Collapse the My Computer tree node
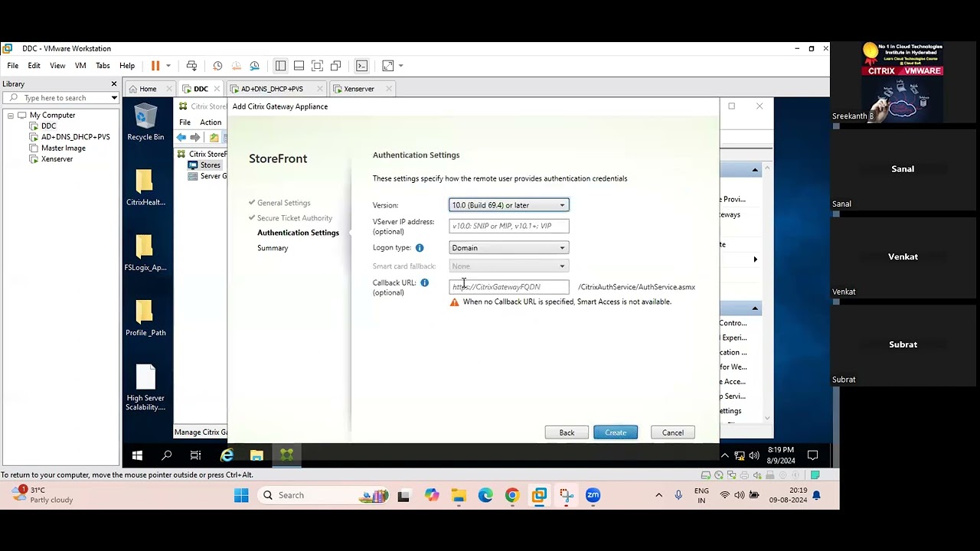The image size is (980, 551). pos(11,116)
